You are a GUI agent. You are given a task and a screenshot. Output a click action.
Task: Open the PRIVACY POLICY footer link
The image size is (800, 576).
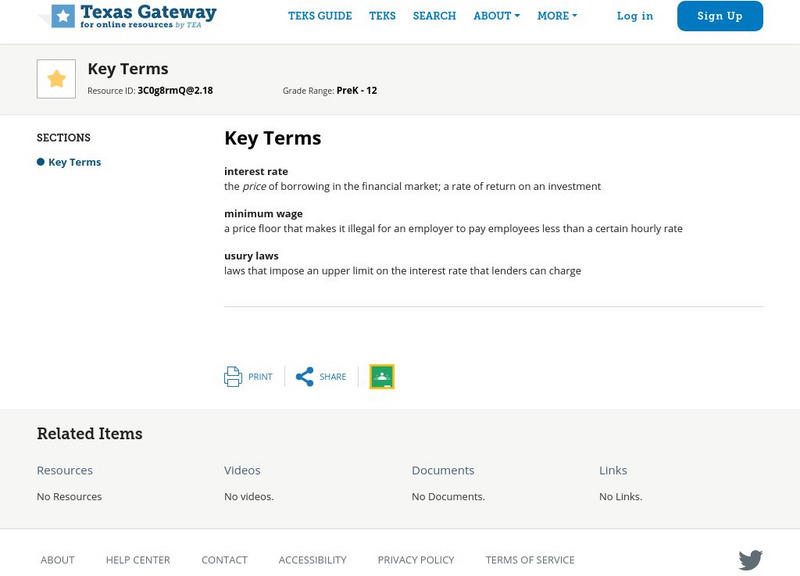pyautogui.click(x=416, y=560)
